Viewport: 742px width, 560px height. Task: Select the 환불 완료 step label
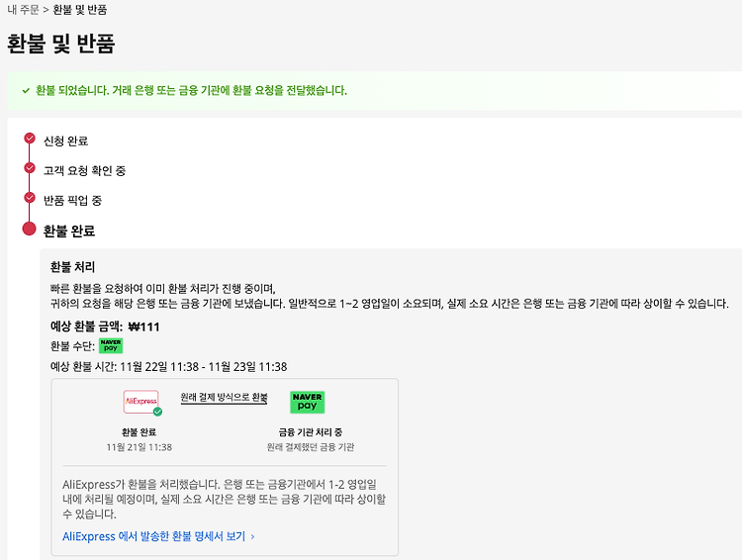coord(69,231)
